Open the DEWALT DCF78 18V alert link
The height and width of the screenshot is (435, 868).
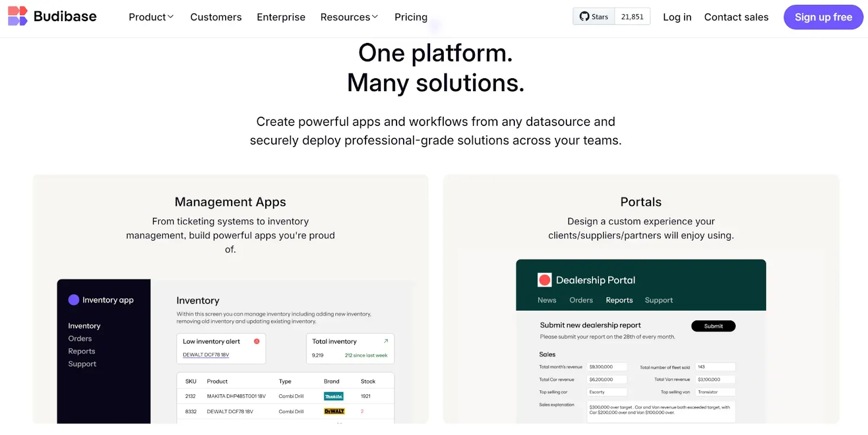pos(206,355)
